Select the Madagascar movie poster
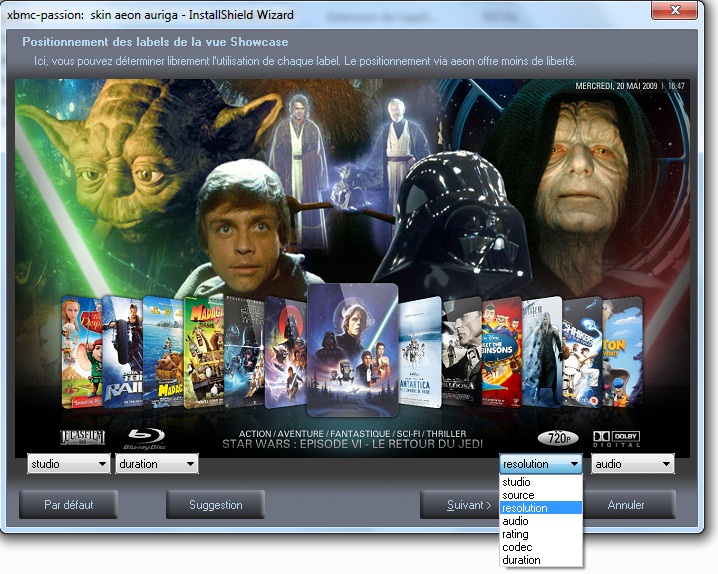The width and height of the screenshot is (718, 574). pyautogui.click(x=204, y=352)
